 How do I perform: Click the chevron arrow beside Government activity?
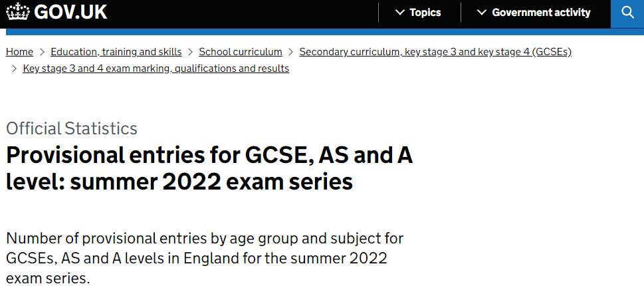click(482, 13)
